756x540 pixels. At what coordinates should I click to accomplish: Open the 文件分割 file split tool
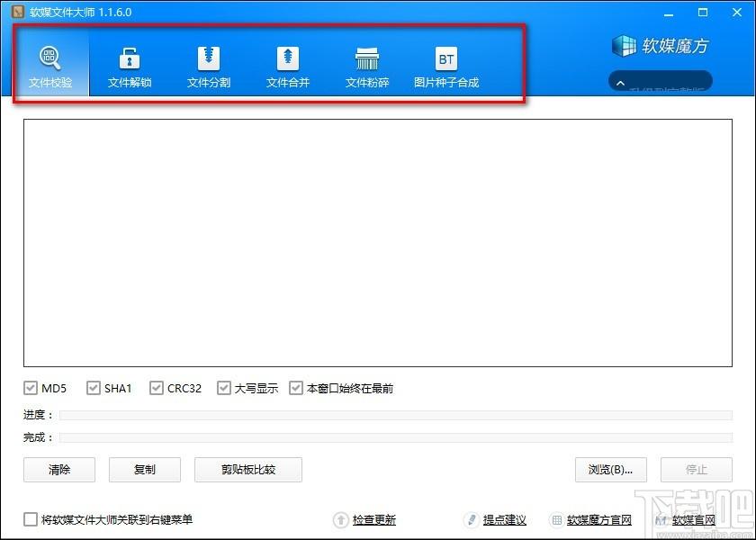click(208, 67)
